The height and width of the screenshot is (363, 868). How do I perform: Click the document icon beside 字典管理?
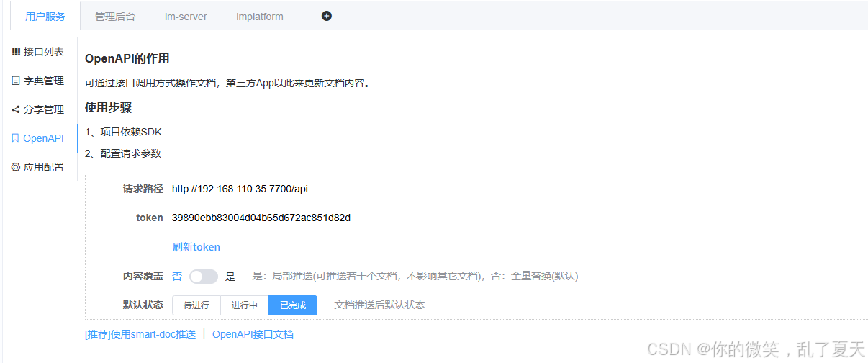pyautogui.click(x=16, y=81)
